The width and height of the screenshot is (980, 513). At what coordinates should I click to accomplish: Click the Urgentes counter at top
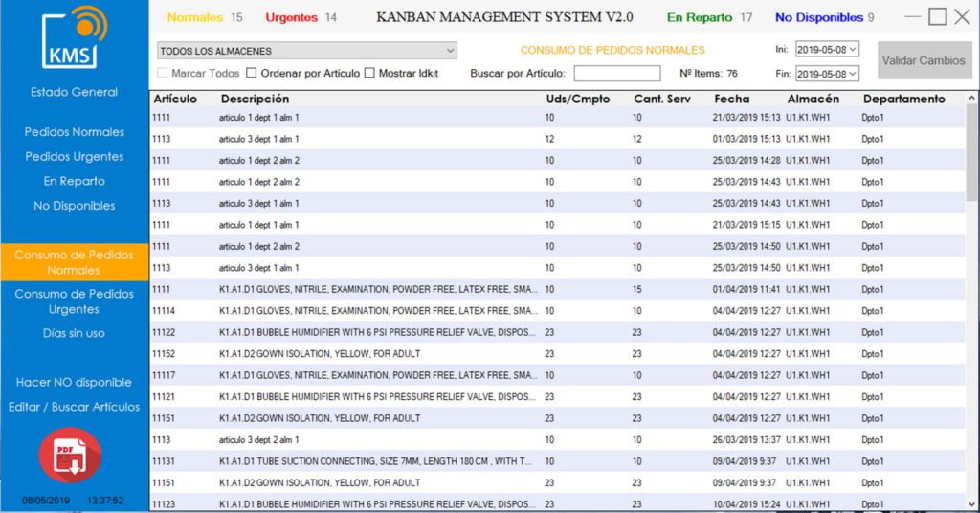pos(301,17)
